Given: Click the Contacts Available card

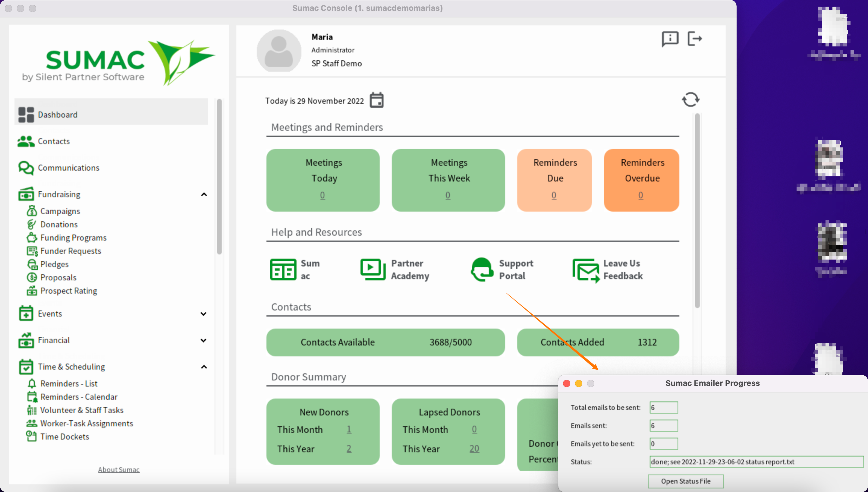Looking at the screenshot, I should point(386,342).
